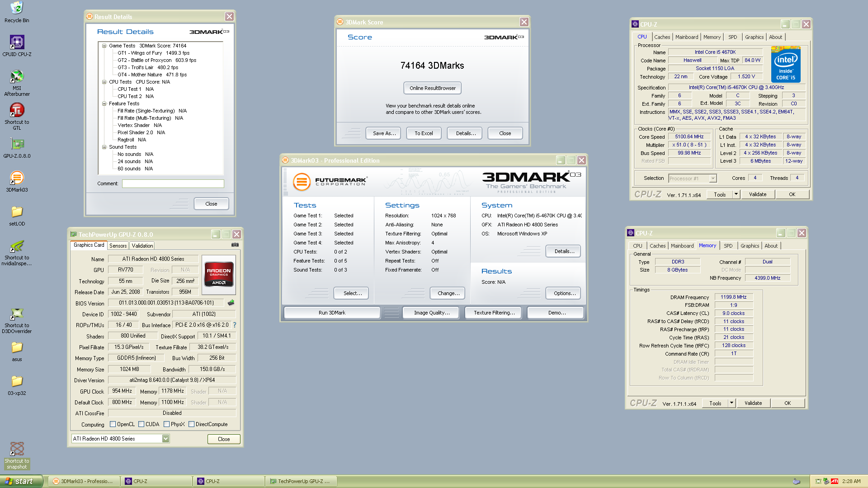Click Change settings button in 3DMark03
Screen dimensions: 868x488
pyautogui.click(x=448, y=293)
